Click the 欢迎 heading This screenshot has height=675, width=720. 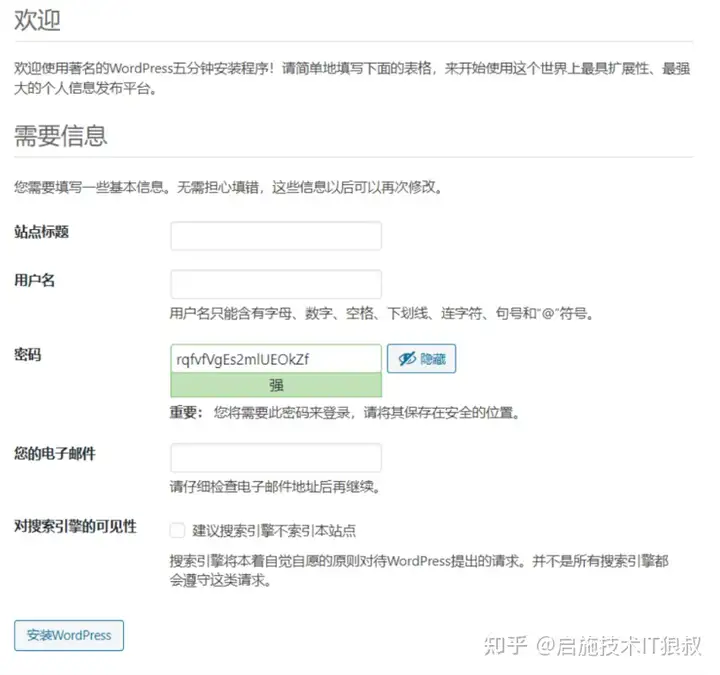point(37,20)
